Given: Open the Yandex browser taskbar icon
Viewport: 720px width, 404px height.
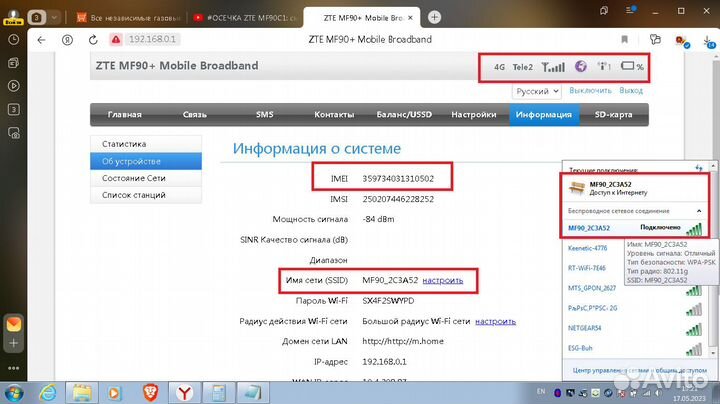Looking at the screenshot, I should click(x=184, y=393).
